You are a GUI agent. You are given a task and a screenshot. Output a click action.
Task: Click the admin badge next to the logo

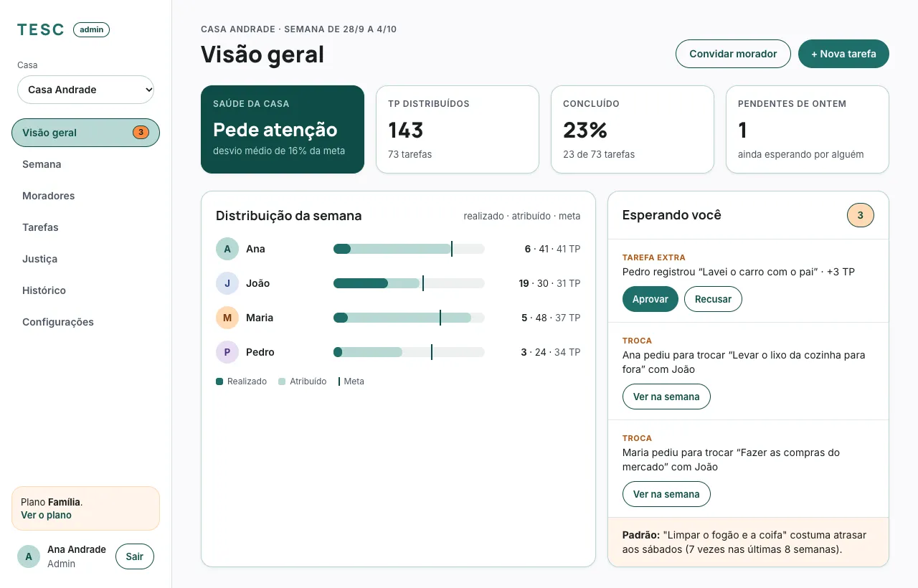(91, 29)
